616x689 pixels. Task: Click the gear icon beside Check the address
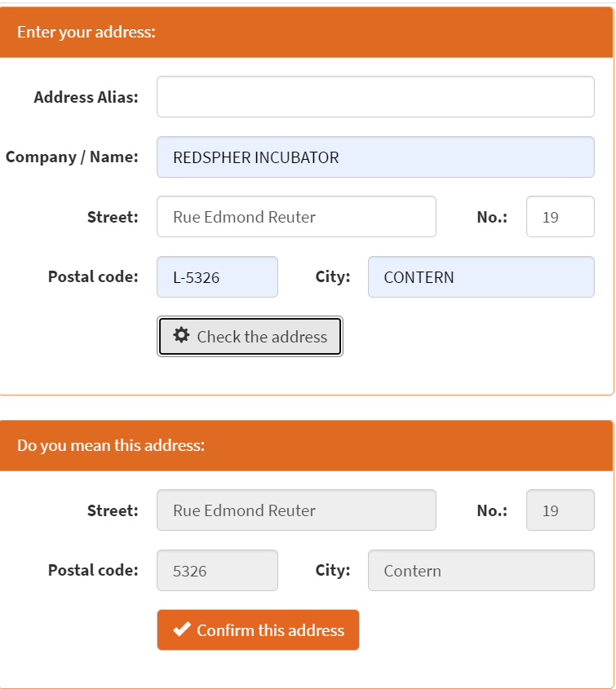(x=180, y=335)
